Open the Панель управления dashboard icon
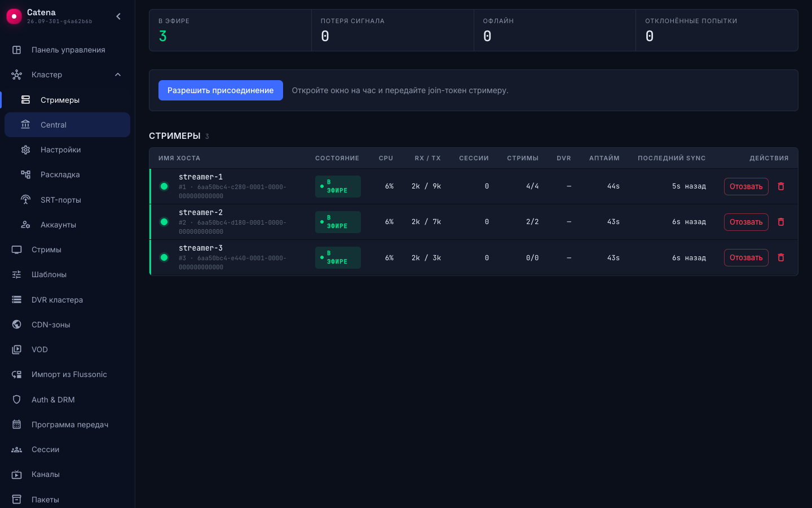This screenshot has height=508, width=812. click(x=17, y=50)
